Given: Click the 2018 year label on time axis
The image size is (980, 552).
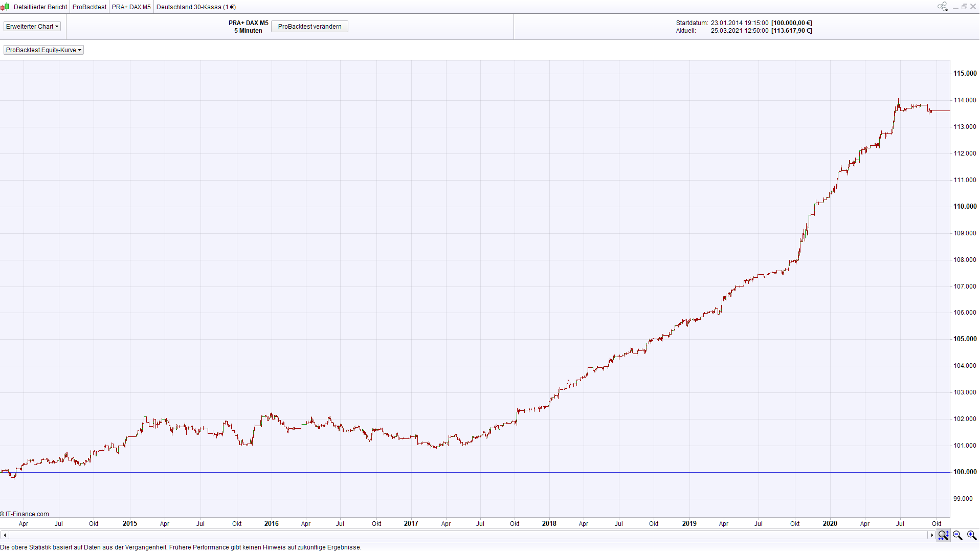Looking at the screenshot, I should pyautogui.click(x=549, y=524).
